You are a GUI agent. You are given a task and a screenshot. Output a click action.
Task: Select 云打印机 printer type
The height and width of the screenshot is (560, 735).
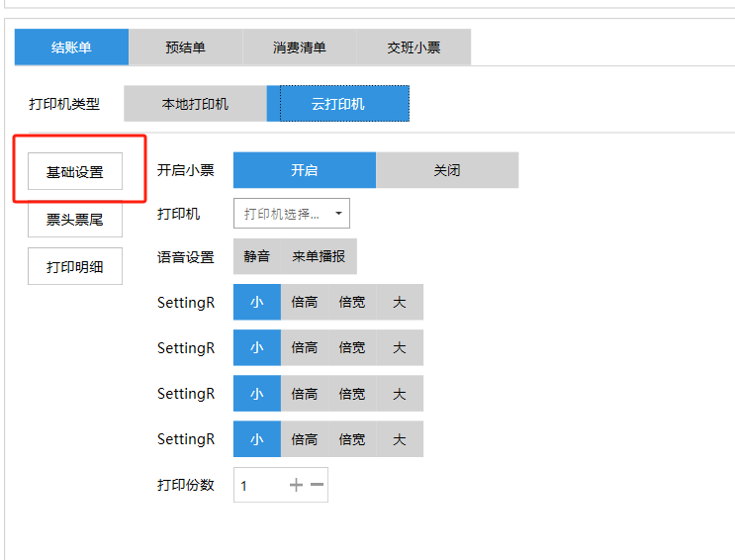pos(337,104)
